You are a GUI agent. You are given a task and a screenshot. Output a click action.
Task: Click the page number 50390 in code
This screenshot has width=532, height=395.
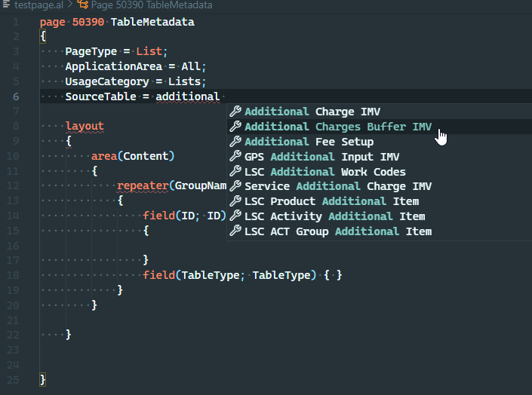88,22
